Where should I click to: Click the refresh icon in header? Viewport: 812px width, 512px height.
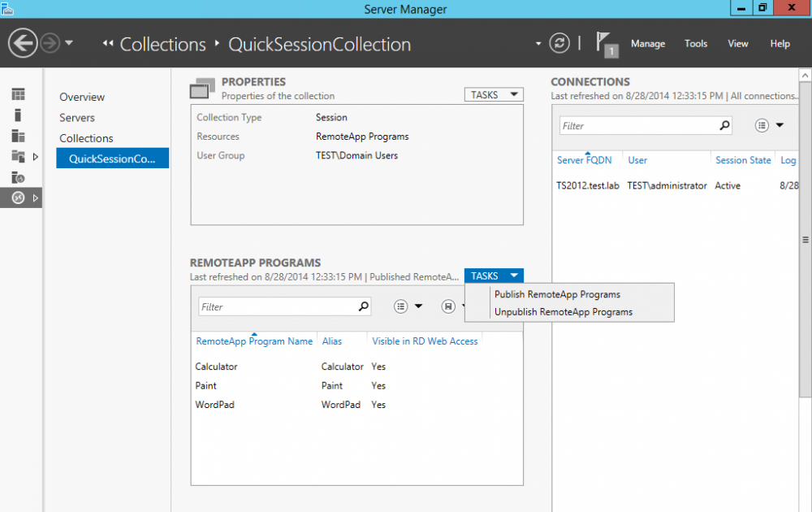tap(559, 43)
